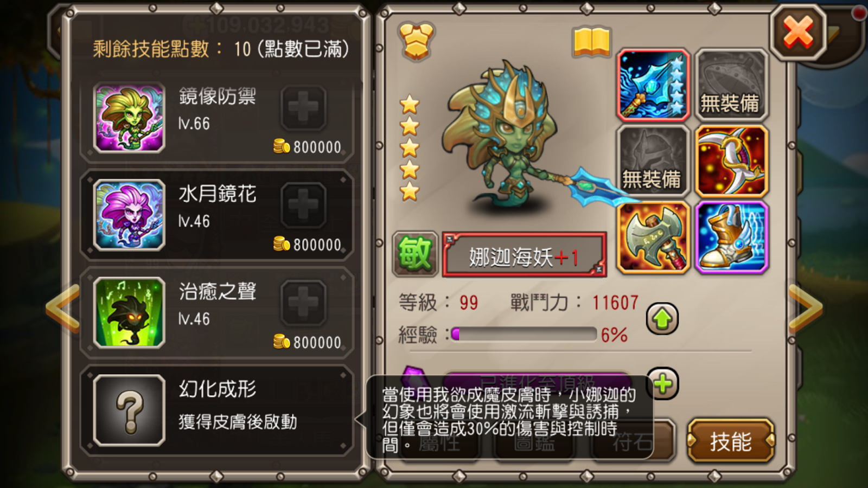Tap the green plus evolve button
Screen dimensions: 868x488
[663, 383]
